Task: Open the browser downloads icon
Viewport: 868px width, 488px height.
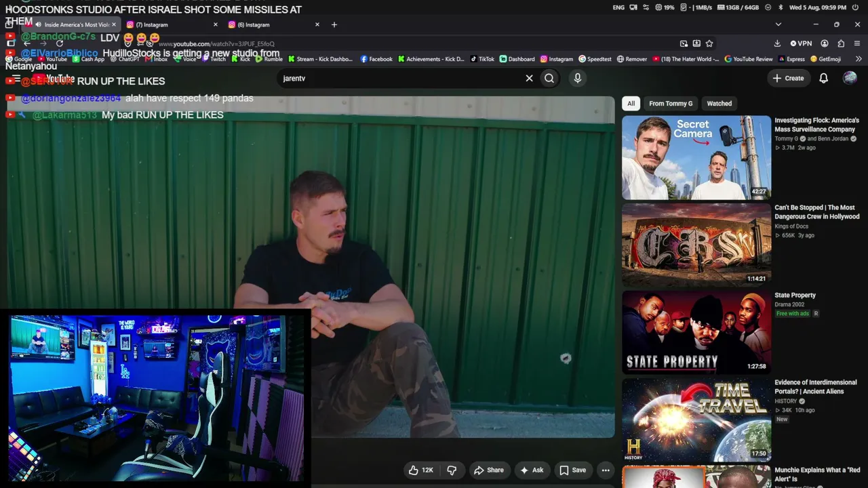Action: (x=777, y=43)
